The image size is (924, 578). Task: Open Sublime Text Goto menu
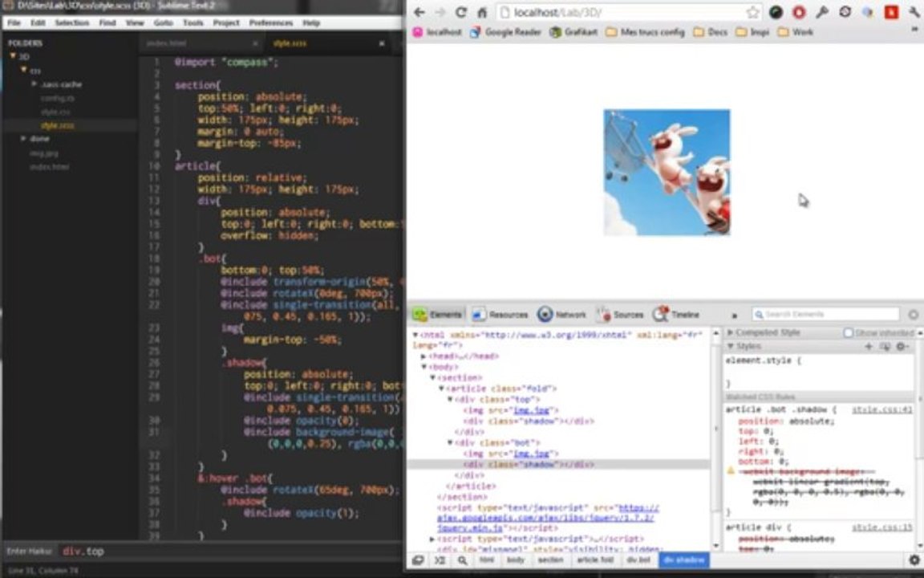164,23
